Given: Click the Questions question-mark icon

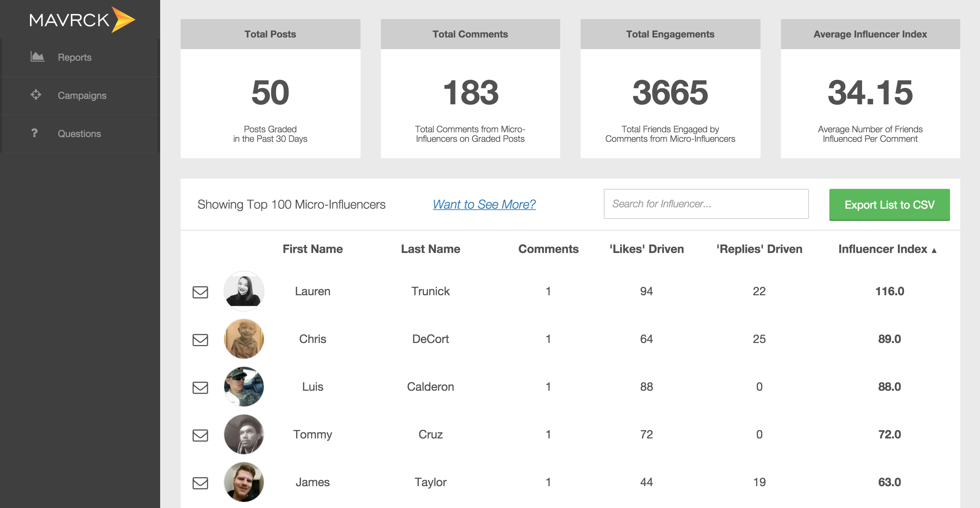Looking at the screenshot, I should (x=35, y=133).
